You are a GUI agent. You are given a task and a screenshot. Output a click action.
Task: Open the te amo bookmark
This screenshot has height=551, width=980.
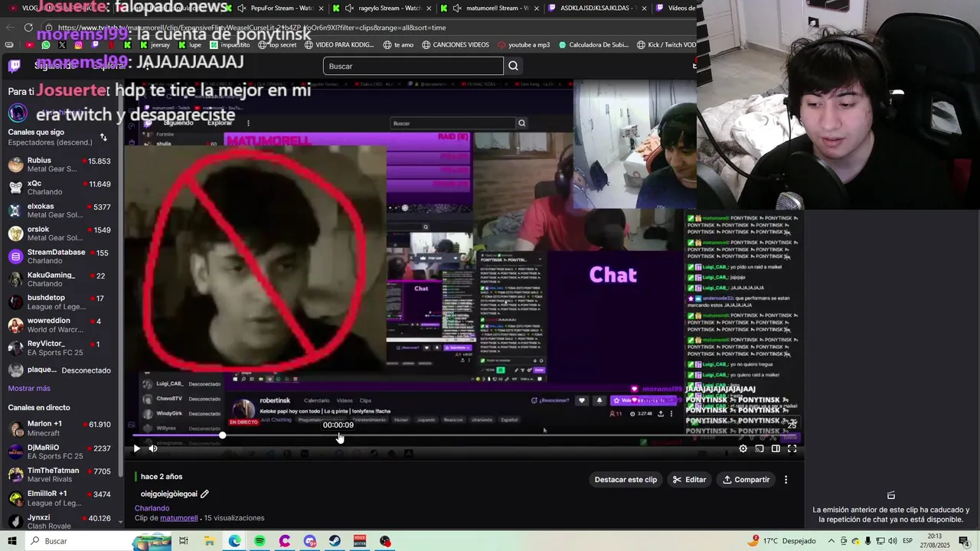click(398, 45)
